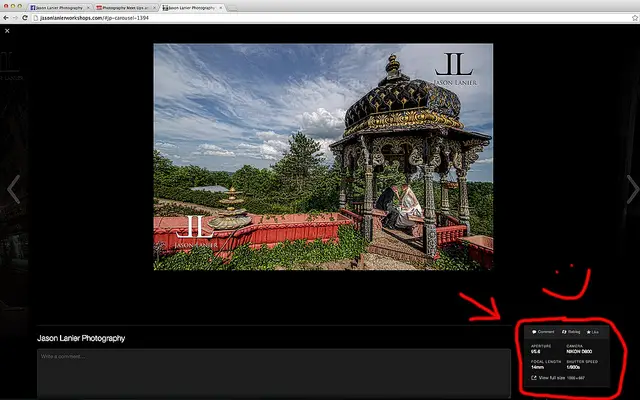Reload the page with the refresh icon
This screenshot has height=400, width=640.
pyautogui.click(x=25, y=18)
